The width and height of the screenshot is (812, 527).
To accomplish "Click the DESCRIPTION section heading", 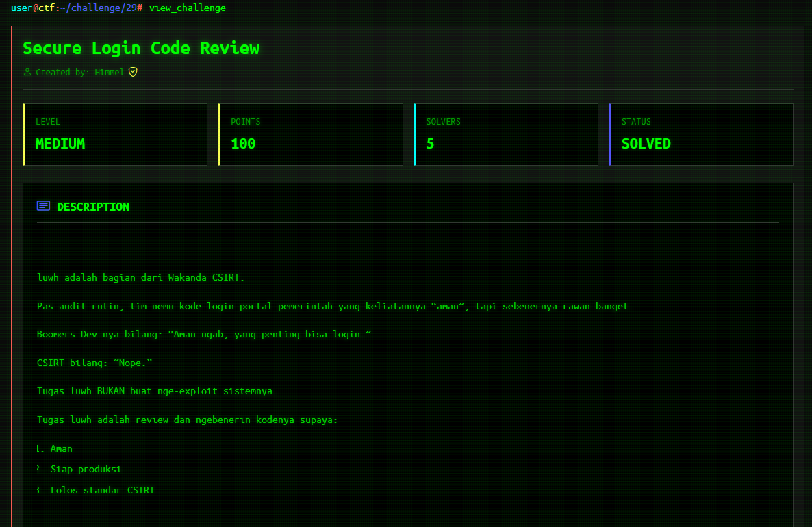I will tap(92, 207).
